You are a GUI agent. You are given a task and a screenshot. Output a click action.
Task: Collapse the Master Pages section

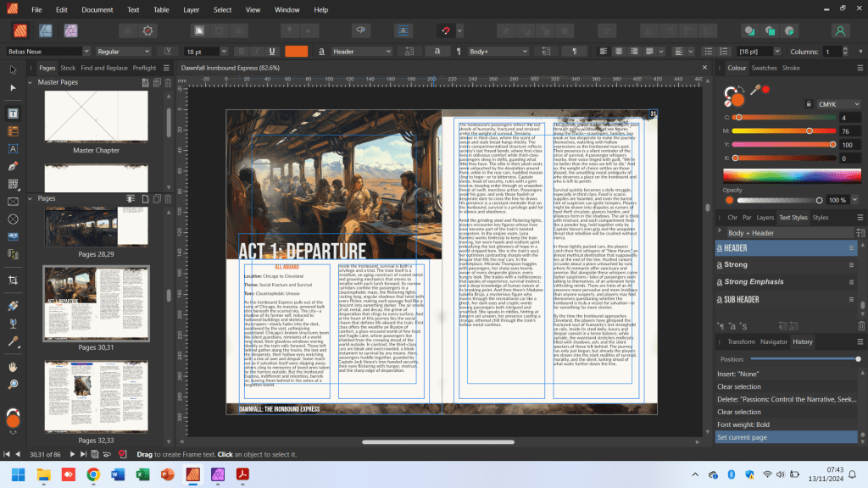click(x=32, y=82)
